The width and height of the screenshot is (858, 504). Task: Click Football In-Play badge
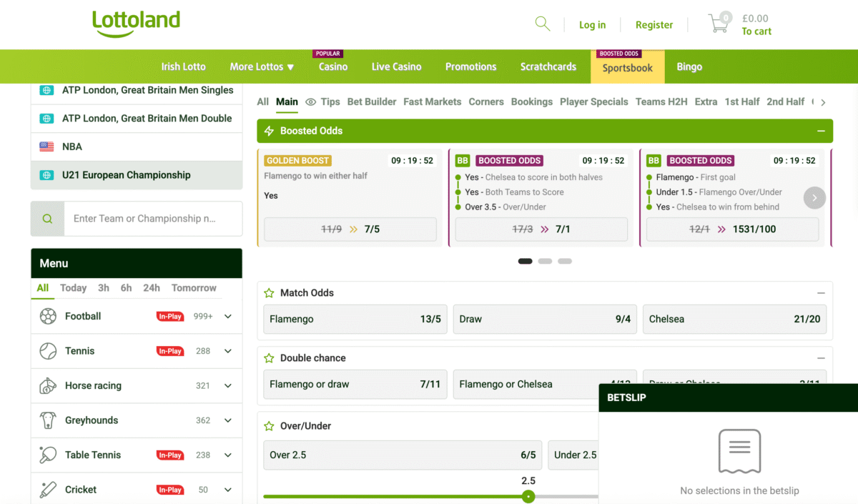pyautogui.click(x=170, y=316)
